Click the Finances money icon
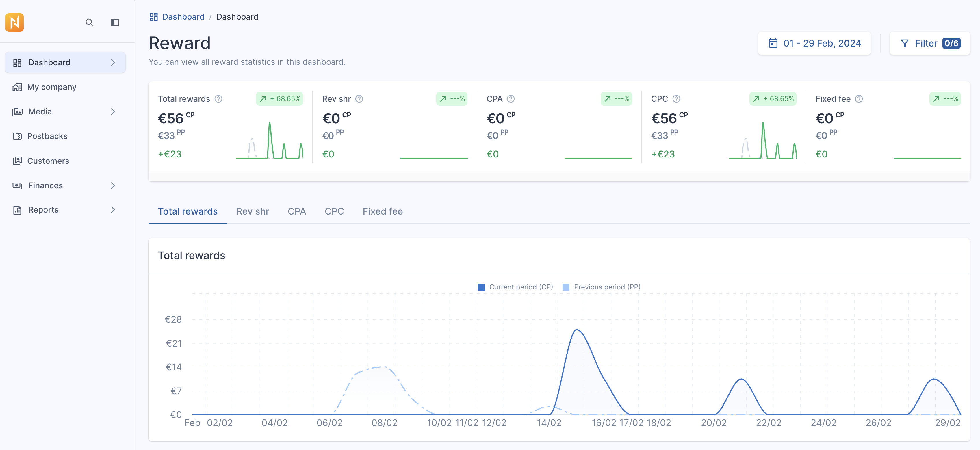 coord(17,186)
